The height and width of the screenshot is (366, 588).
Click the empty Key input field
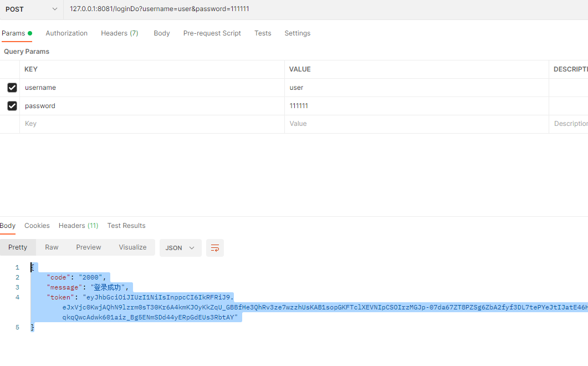coord(152,124)
